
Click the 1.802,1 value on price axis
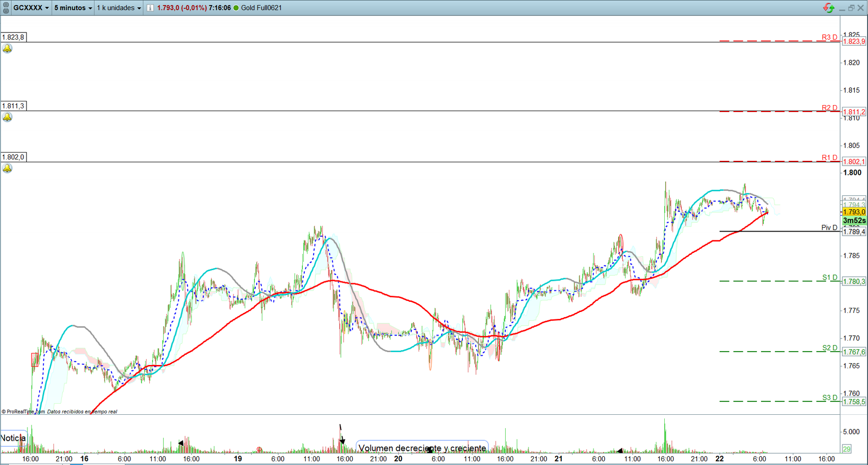854,162
